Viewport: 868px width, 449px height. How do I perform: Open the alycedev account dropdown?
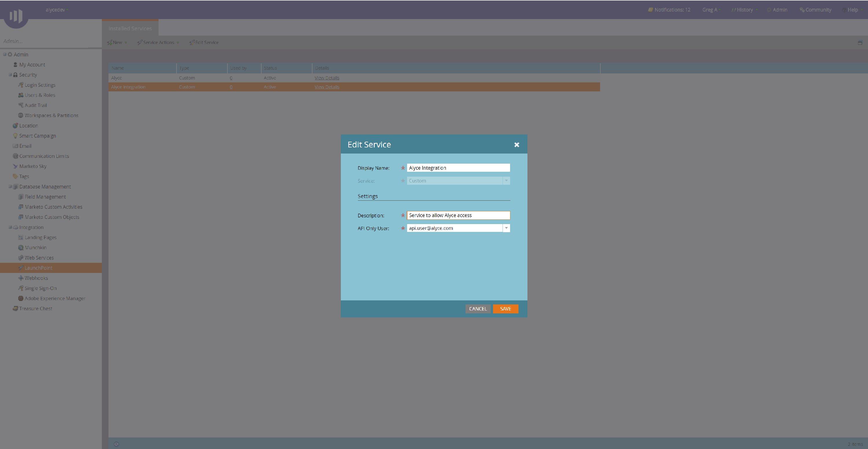coord(57,10)
